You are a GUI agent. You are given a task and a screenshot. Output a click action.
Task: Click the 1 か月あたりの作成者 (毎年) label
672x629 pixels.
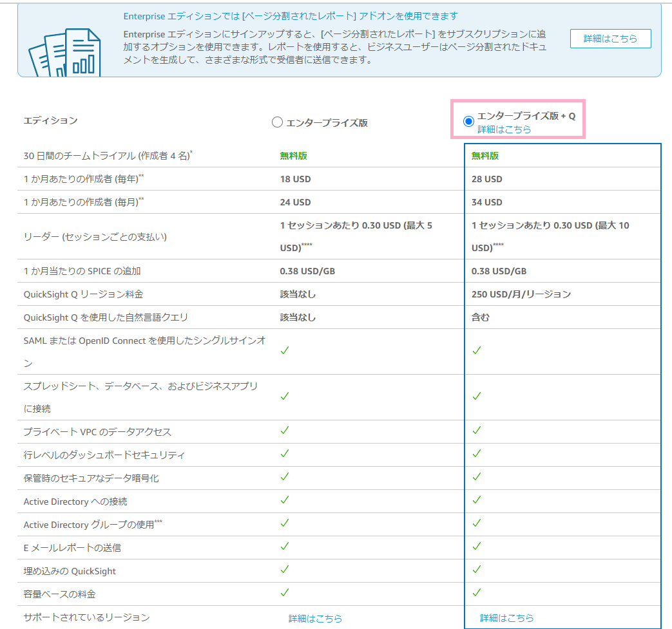click(84, 178)
